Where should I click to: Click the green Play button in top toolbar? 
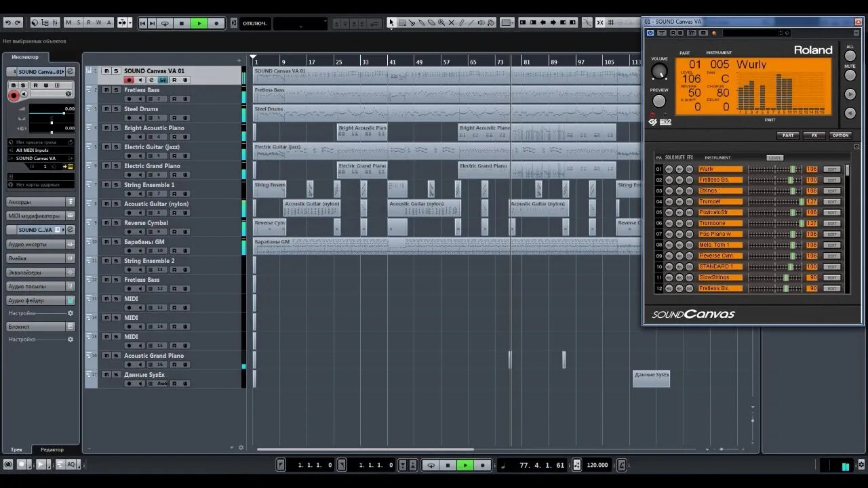[199, 23]
